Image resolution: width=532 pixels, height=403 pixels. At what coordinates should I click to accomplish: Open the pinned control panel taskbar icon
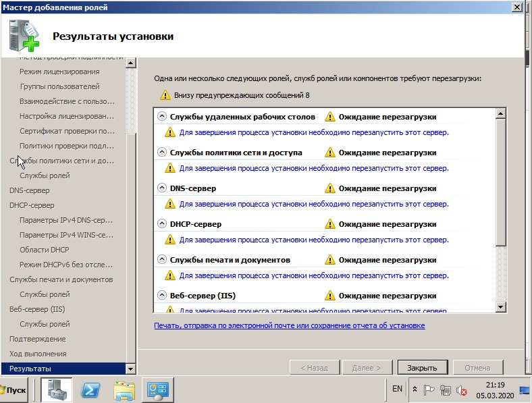(x=158, y=390)
